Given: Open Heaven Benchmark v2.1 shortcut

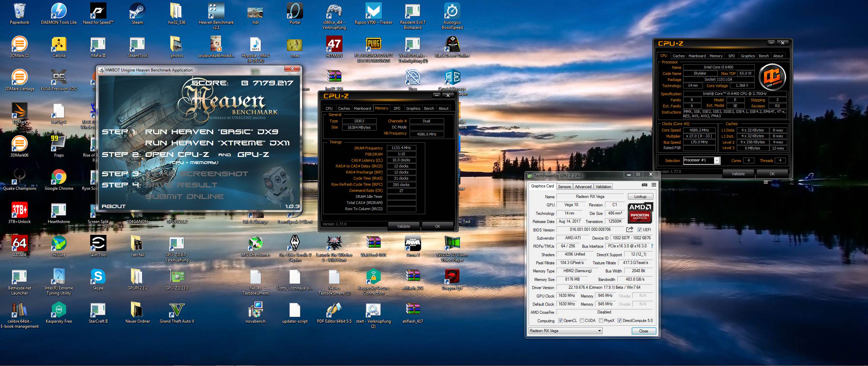Looking at the screenshot, I should pos(216,16).
